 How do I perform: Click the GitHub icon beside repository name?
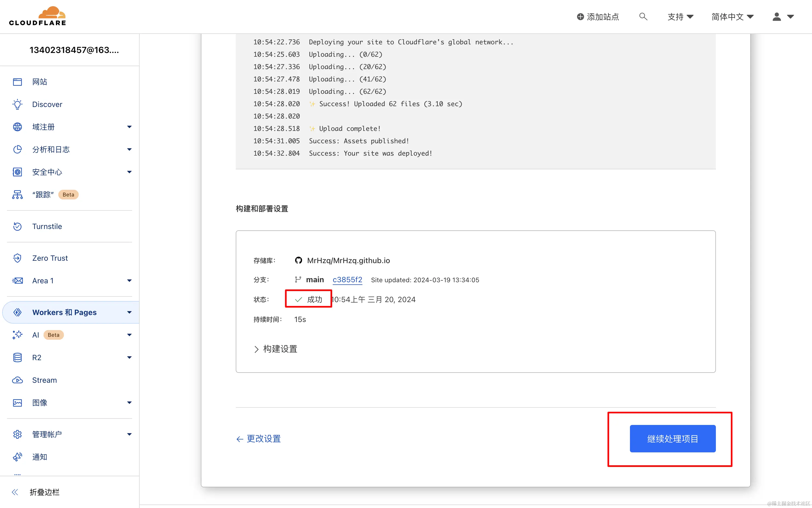[x=298, y=260]
